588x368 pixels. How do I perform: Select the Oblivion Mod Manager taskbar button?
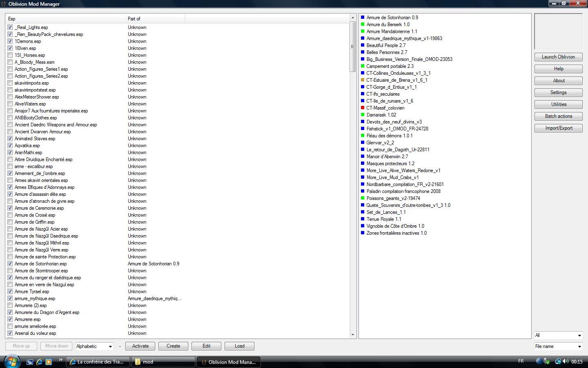[229, 362]
